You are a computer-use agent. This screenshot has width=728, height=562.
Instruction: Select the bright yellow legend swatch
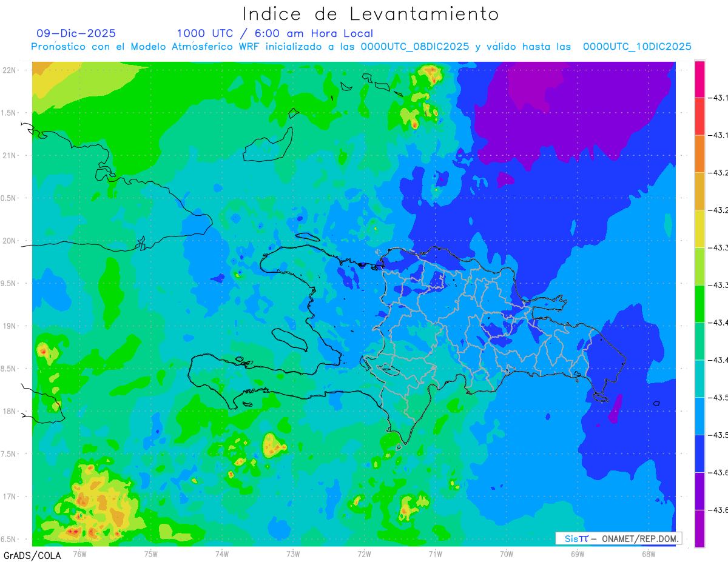coord(699,229)
